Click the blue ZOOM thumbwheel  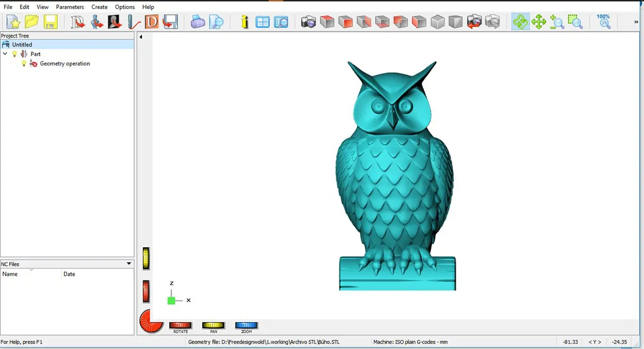coord(246,325)
